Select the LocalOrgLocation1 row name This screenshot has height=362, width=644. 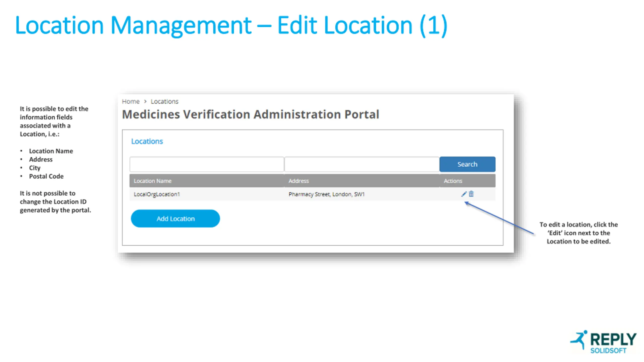[x=157, y=194]
